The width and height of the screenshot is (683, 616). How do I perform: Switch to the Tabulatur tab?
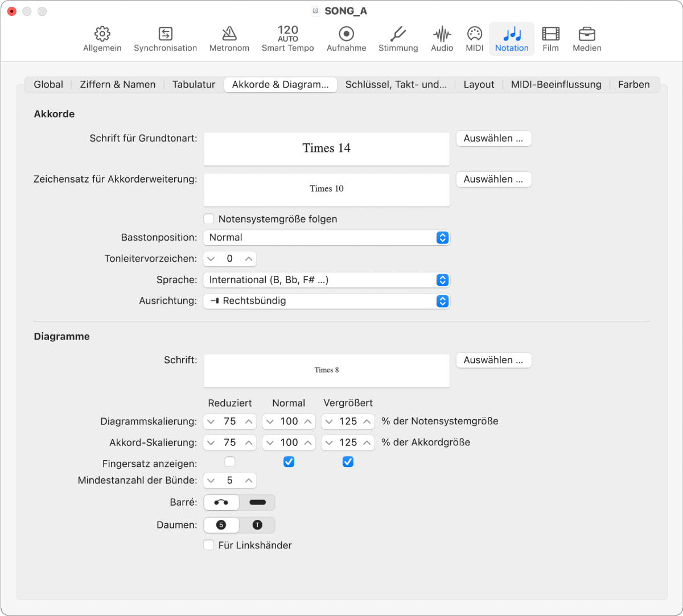[194, 84]
